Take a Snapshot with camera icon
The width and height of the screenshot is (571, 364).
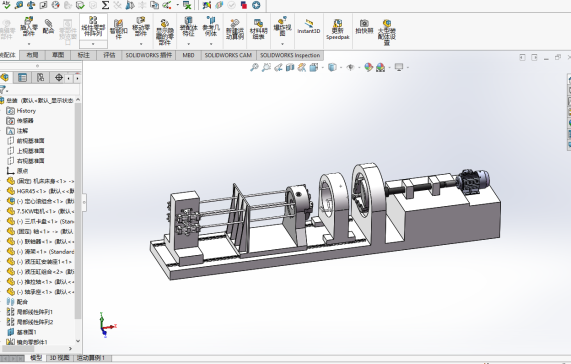[364, 26]
